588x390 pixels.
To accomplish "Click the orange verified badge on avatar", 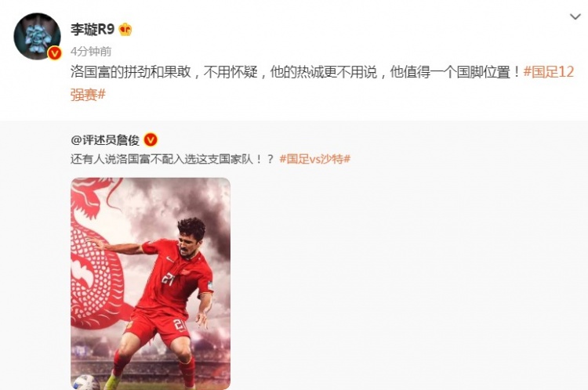I will [55, 53].
